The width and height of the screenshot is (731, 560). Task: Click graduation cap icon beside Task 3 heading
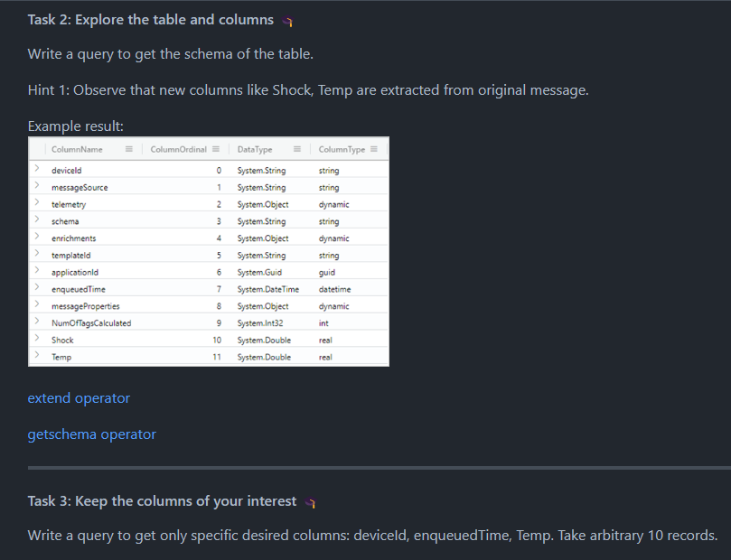tap(312, 500)
